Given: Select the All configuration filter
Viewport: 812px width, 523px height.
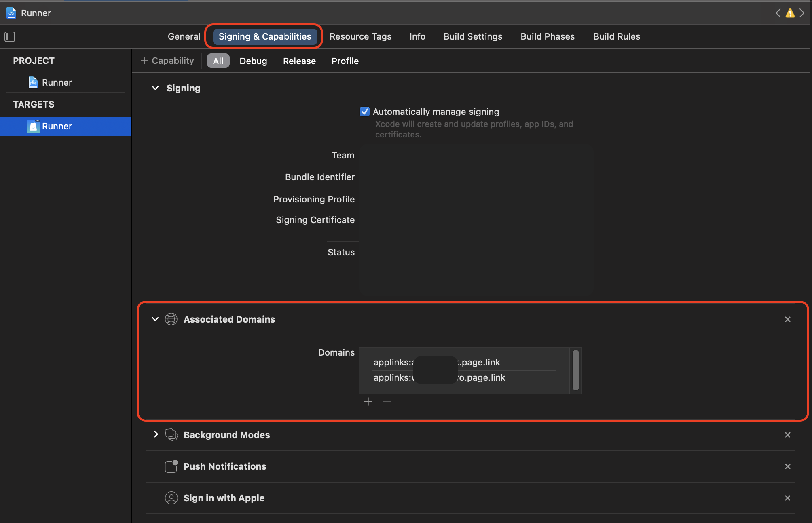Looking at the screenshot, I should [x=218, y=61].
